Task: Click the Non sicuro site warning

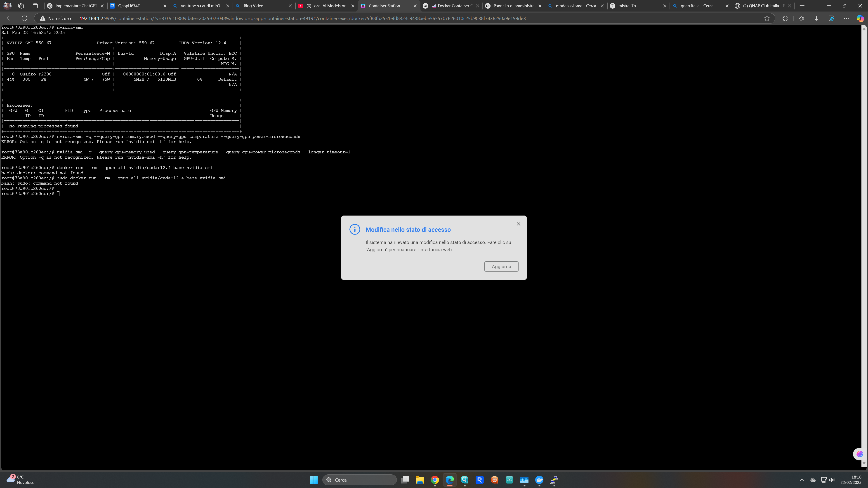Action: click(x=56, y=19)
